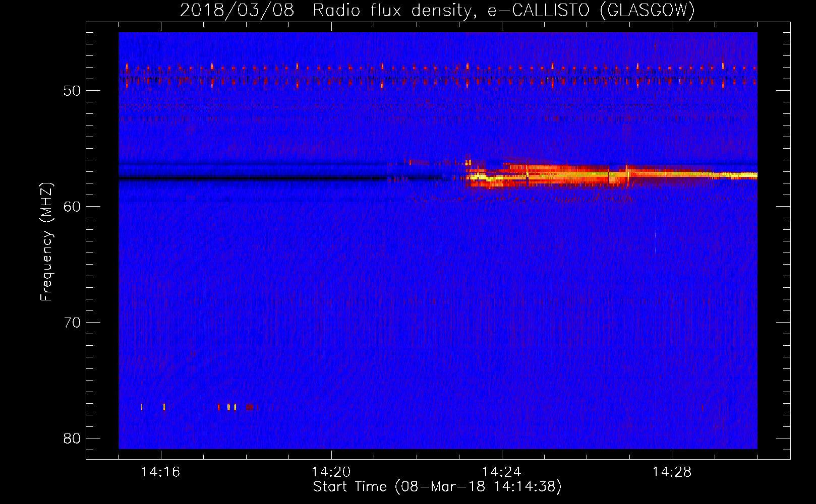Click the 'Start Time (08-Mar-18 14:14:38)' label

437,487
